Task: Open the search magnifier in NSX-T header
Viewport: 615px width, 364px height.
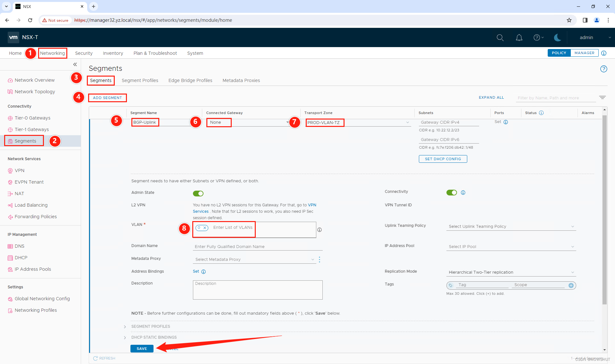Action: point(500,37)
